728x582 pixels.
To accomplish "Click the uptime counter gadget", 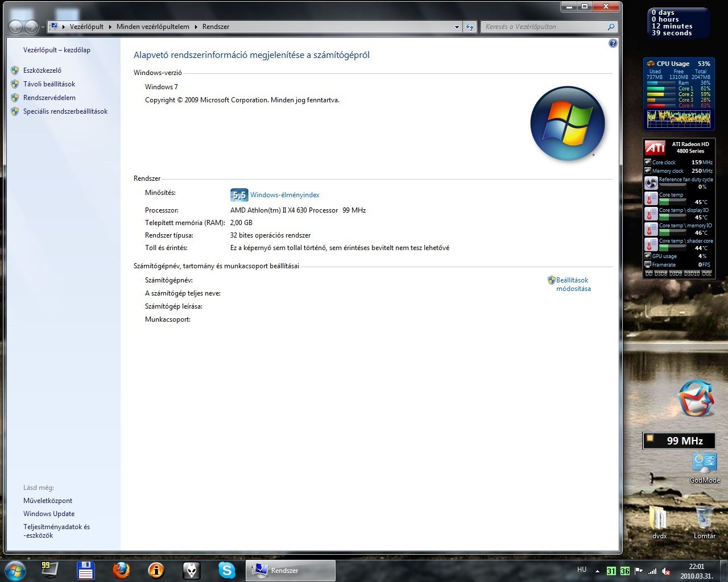I will [679, 23].
